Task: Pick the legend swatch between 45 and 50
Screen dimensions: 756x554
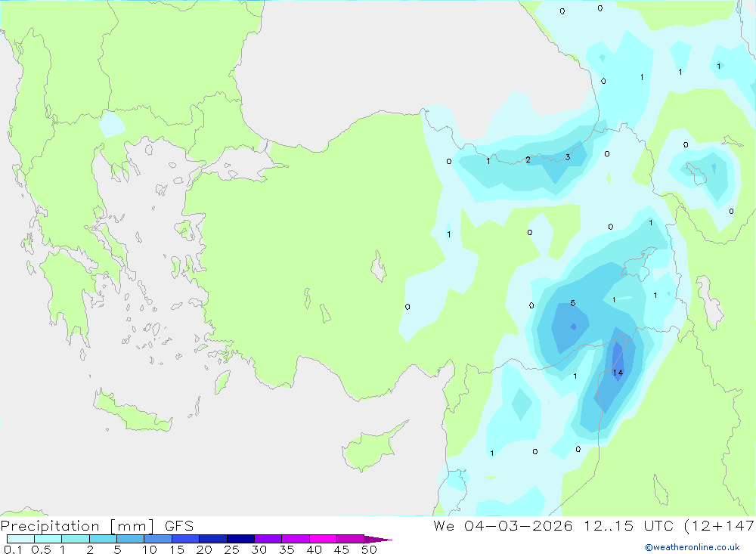Action: (x=351, y=539)
